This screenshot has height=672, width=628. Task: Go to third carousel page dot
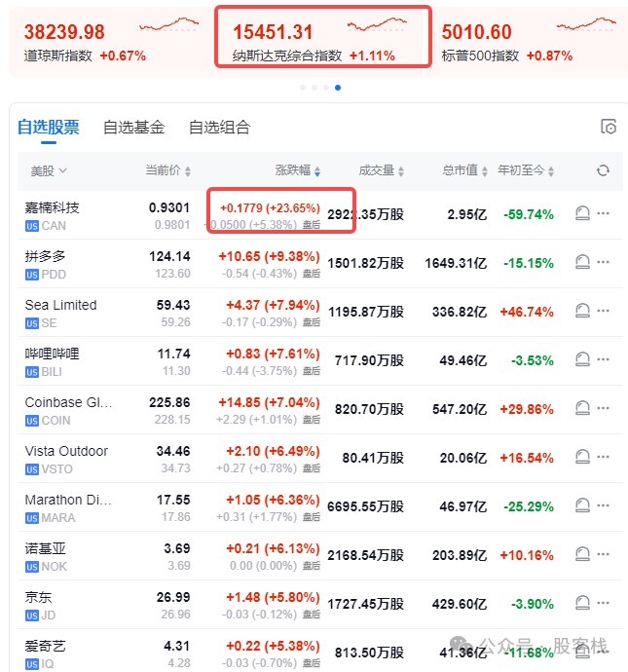(326, 88)
